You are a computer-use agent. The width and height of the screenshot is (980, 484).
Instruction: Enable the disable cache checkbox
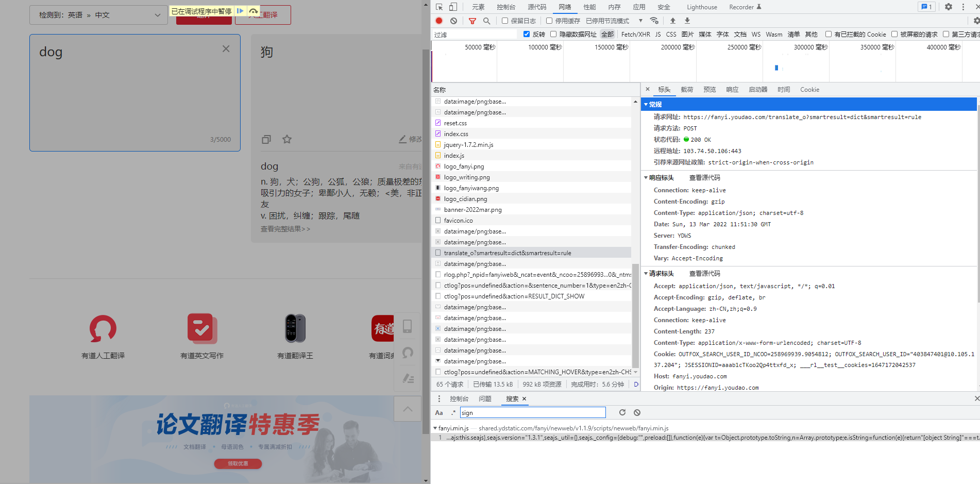[x=549, y=21]
